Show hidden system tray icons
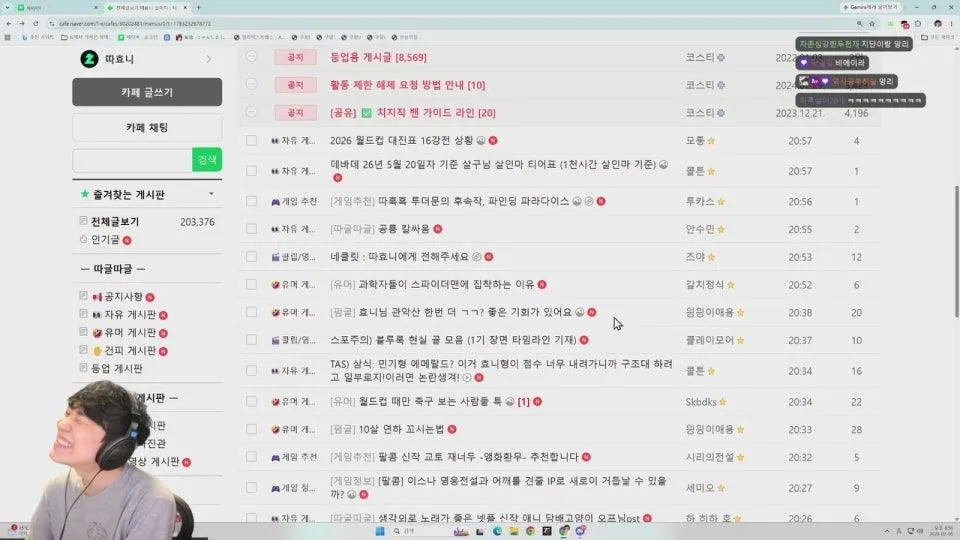 [887, 531]
